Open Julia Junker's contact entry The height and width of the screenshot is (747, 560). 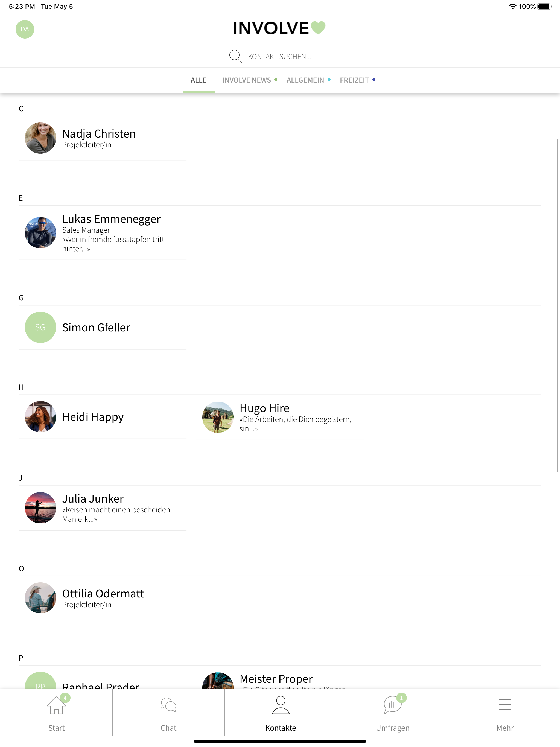point(92,507)
